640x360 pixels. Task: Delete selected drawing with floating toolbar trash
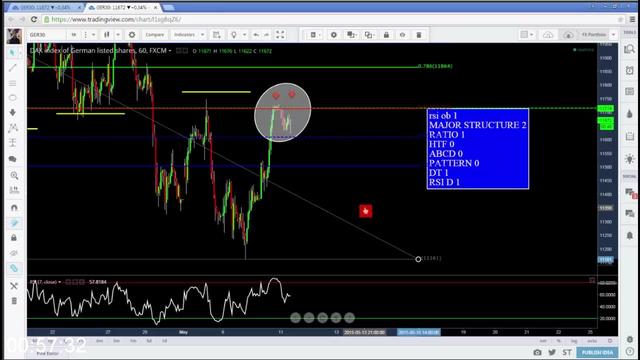[x=419, y=35]
